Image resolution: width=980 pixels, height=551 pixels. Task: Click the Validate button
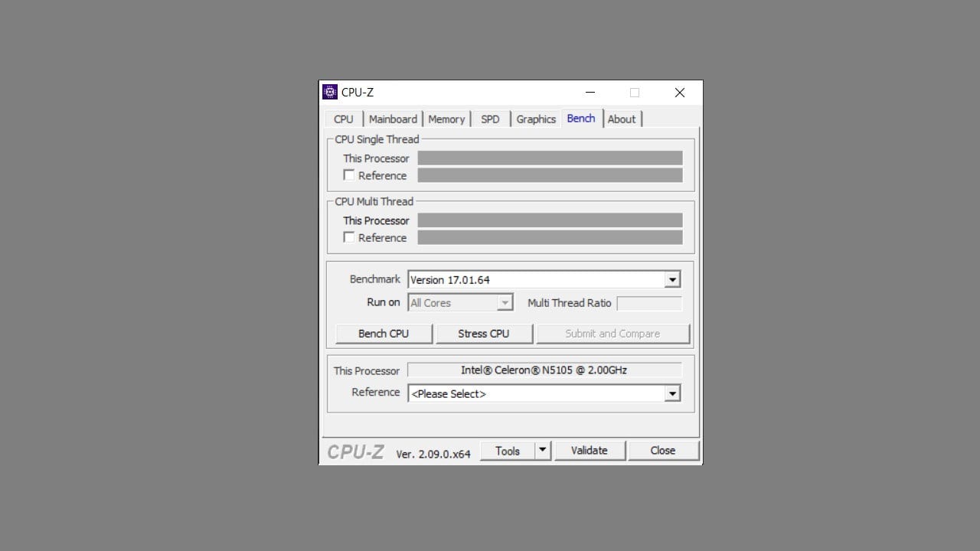[x=590, y=450]
